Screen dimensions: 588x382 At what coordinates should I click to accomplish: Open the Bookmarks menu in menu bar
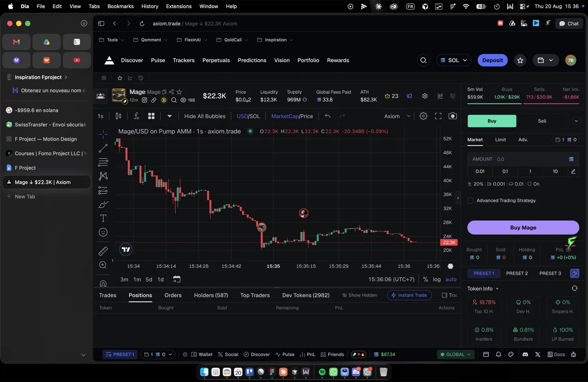pyautogui.click(x=120, y=6)
